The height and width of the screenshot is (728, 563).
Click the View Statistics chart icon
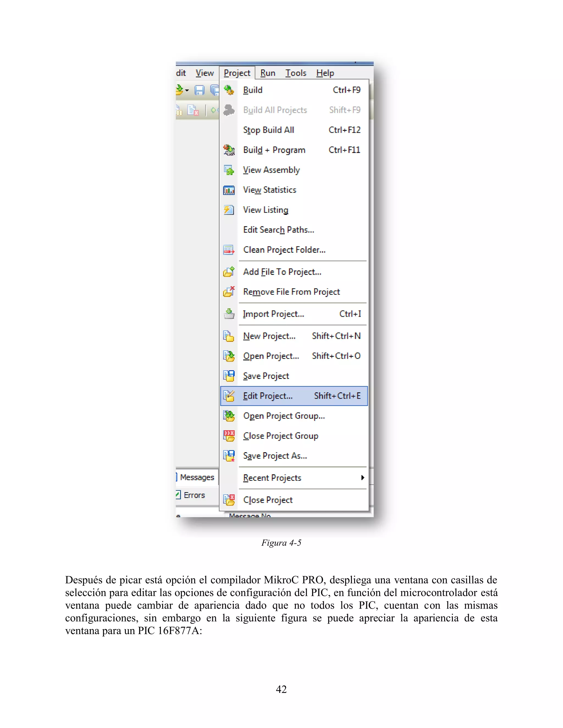coord(229,190)
